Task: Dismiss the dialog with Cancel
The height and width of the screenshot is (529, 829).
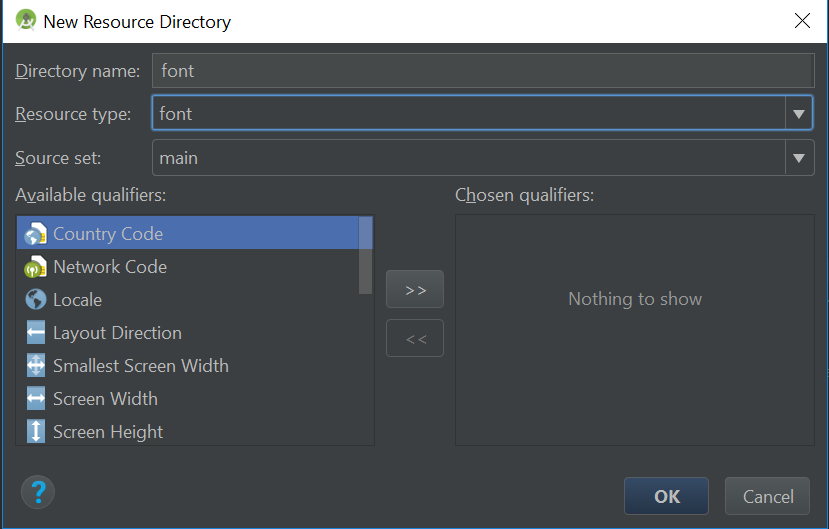Action: (768, 496)
